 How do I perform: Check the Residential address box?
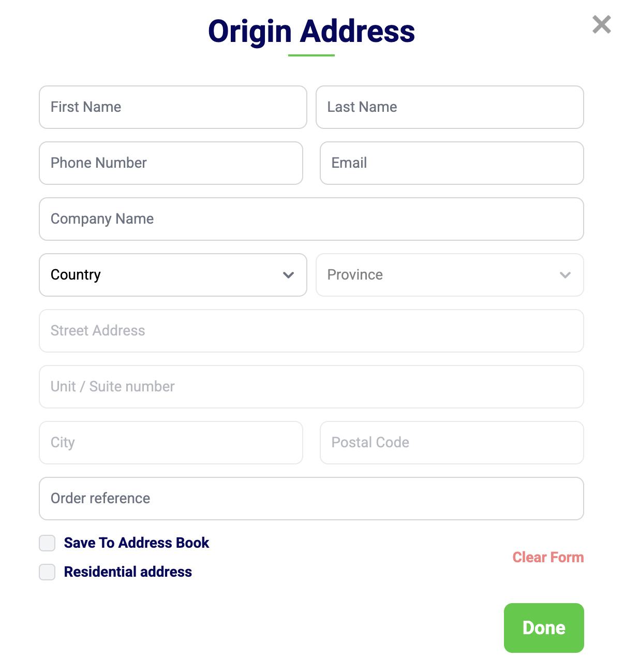[47, 572]
